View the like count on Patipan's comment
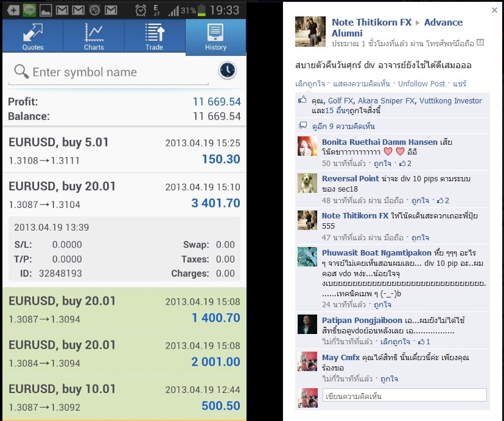This screenshot has width=504, height=421. (424, 342)
